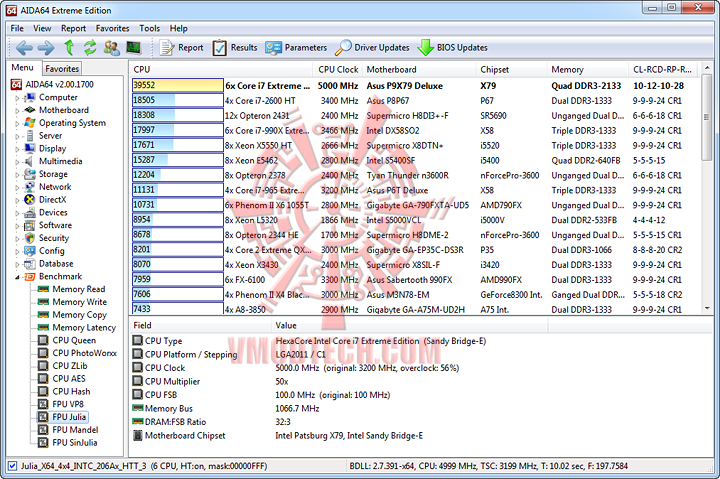Expand the Server tree node
This screenshot has width=720, height=479.
pos(17,136)
